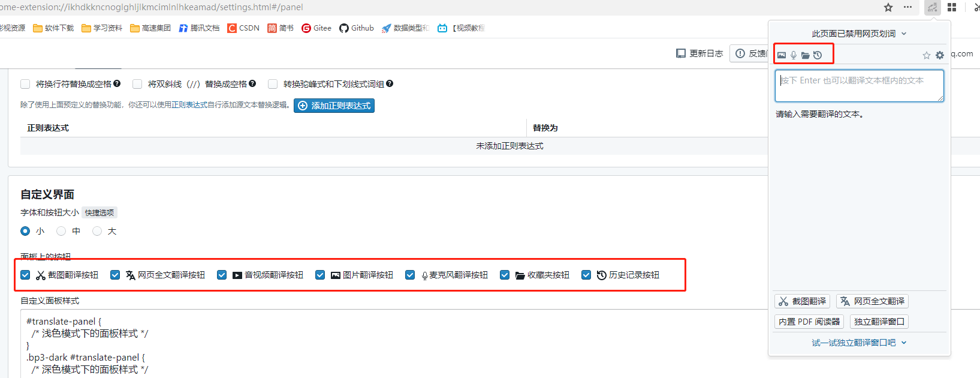
Task: Uncheck 截图翻译按钮 checkbox
Action: pos(25,275)
